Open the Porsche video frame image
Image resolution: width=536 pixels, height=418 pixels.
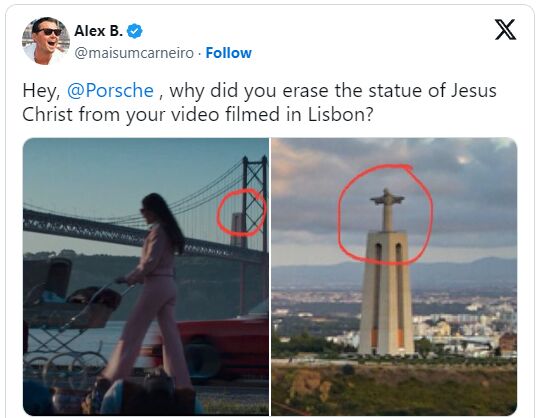[146, 277]
